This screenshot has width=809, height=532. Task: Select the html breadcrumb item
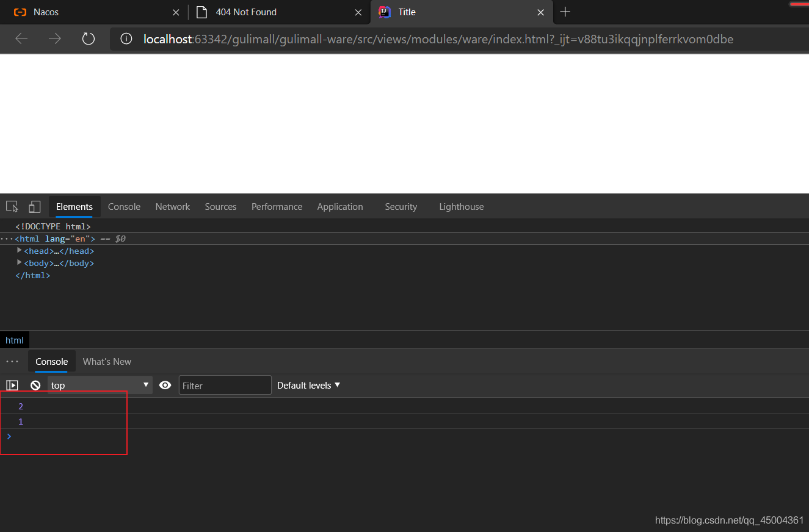(x=15, y=340)
